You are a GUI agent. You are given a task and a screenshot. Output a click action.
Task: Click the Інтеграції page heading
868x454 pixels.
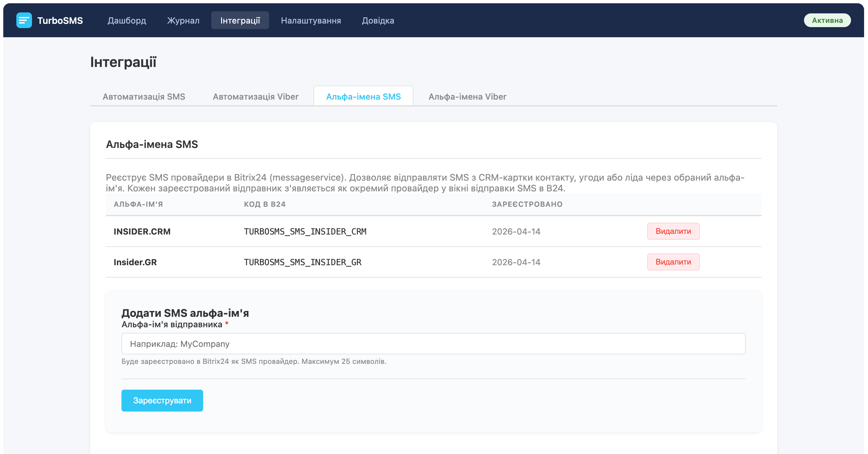[x=123, y=62]
